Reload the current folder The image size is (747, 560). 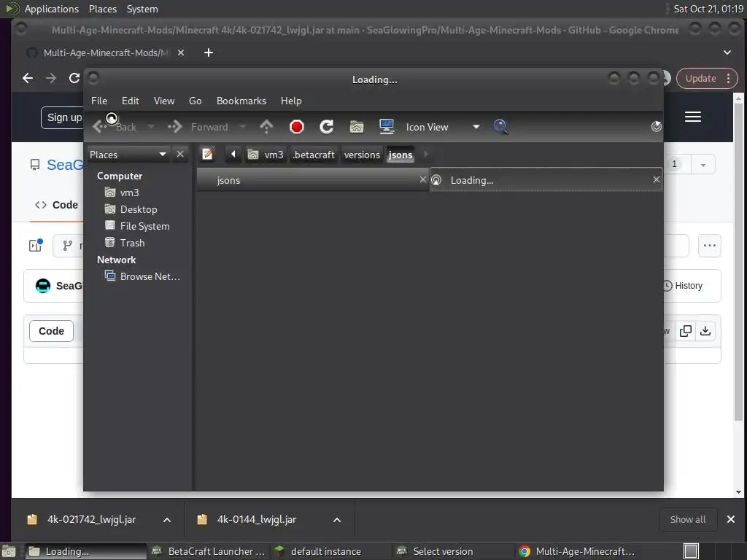326,127
